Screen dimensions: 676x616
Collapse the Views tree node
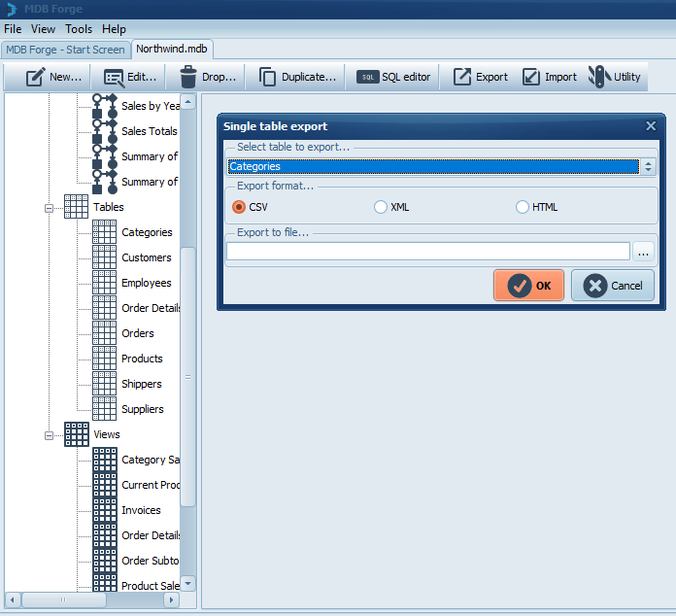tap(49, 435)
